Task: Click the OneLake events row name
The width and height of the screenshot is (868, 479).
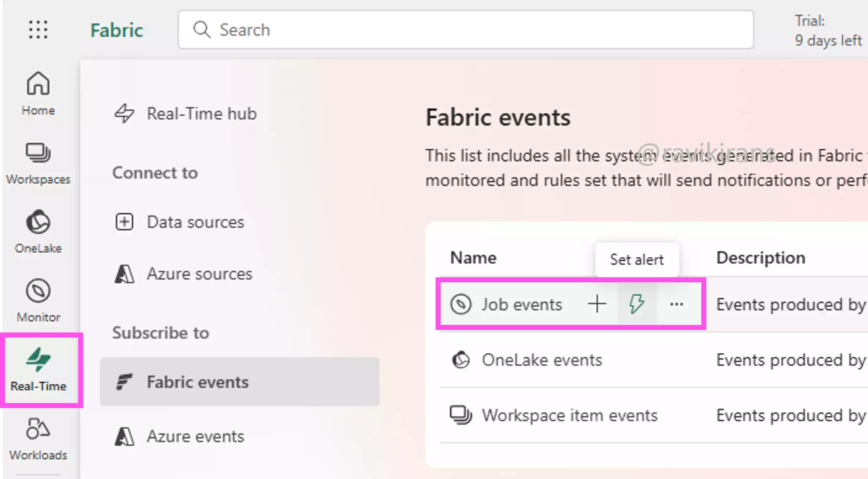Action: [x=542, y=360]
